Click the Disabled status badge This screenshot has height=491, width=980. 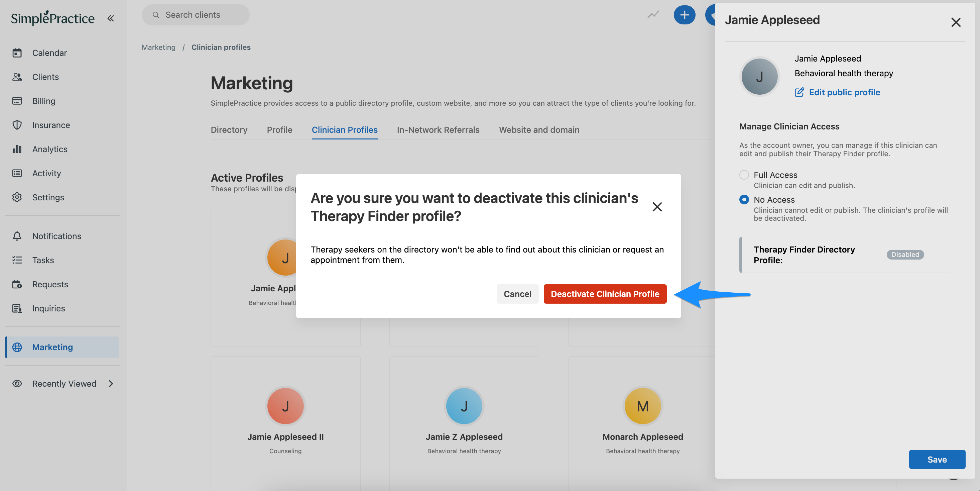905,255
